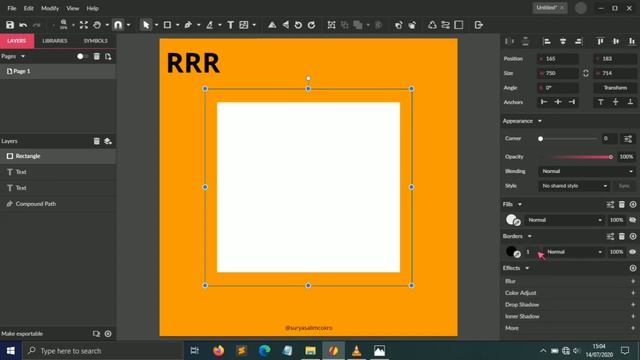
Task: Click the Place image tool icon
Action: click(244, 25)
